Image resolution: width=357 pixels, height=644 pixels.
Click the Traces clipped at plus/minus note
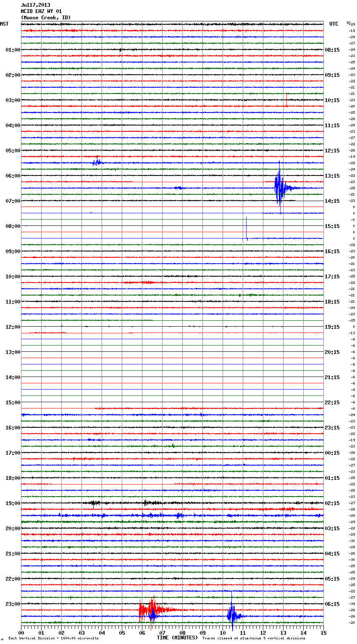pos(254,639)
